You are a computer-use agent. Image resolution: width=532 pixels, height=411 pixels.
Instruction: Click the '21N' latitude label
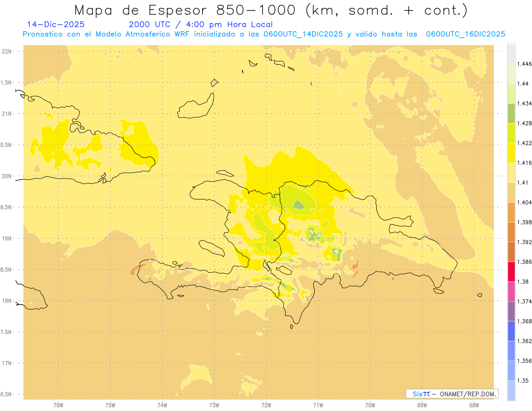[x=7, y=114]
